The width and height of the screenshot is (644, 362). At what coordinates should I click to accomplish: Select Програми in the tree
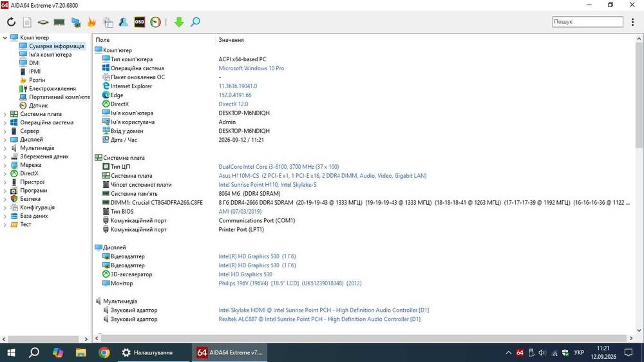(33, 190)
